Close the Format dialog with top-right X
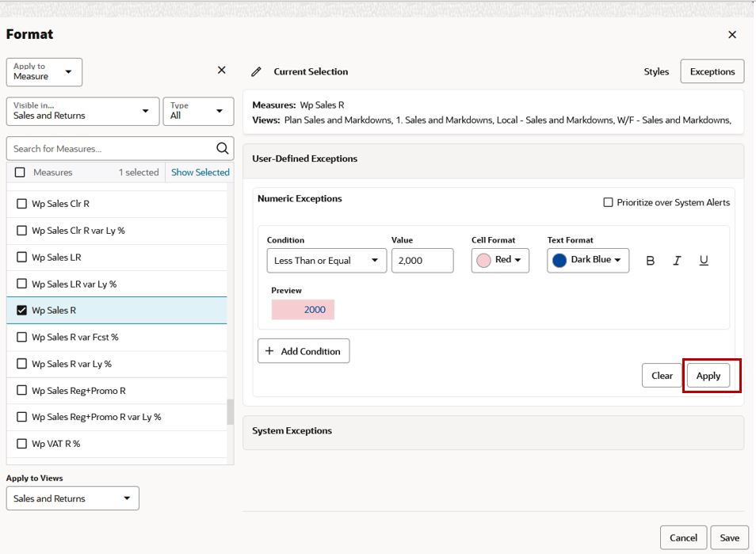The width and height of the screenshot is (756, 554). [732, 35]
